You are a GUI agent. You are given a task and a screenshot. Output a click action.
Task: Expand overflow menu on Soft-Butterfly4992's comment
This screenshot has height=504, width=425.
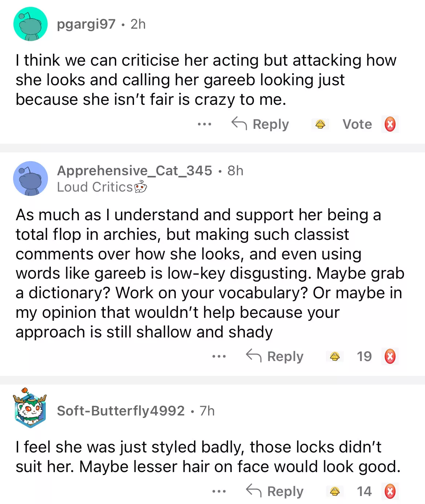coord(219,492)
